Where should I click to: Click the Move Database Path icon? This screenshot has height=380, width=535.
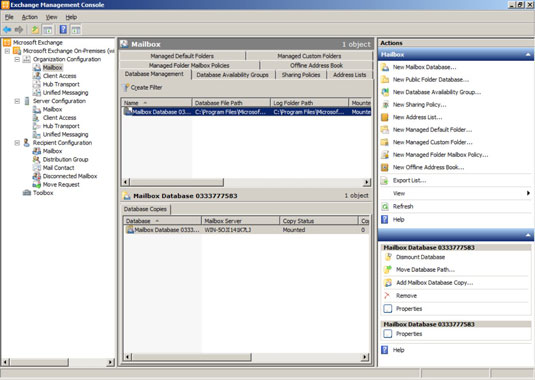pyautogui.click(x=388, y=270)
